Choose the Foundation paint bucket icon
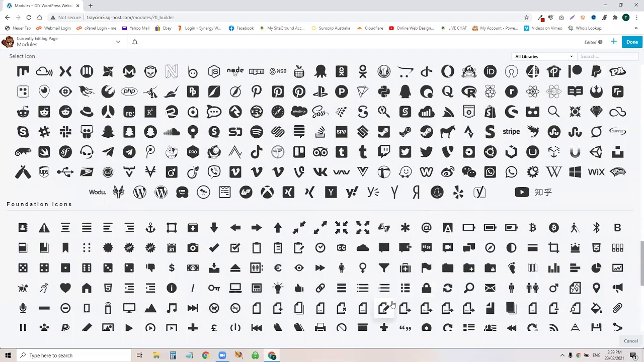 pos(596,308)
